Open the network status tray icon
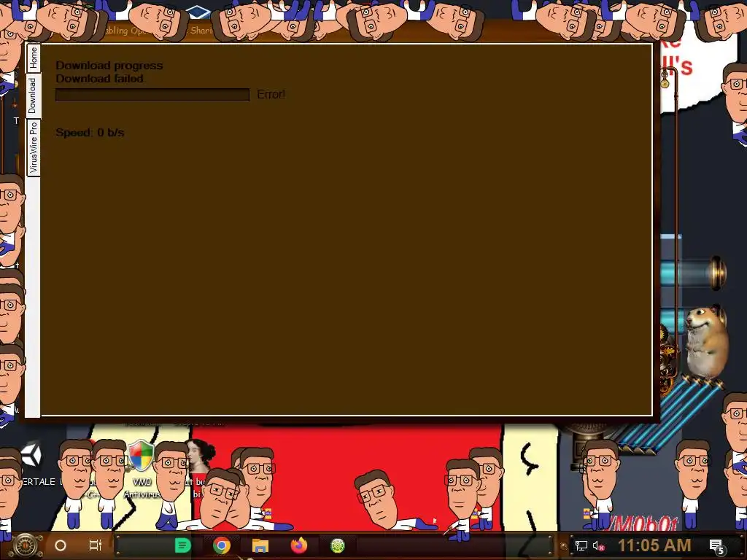 [581, 546]
